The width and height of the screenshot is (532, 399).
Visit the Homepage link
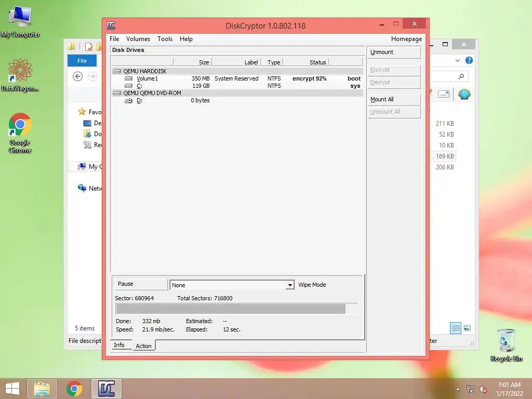[x=406, y=39]
